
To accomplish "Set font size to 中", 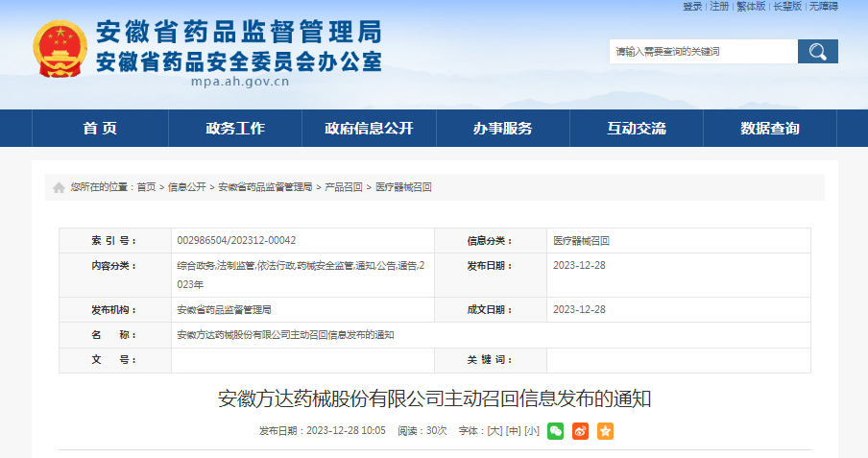I will coord(514,431).
